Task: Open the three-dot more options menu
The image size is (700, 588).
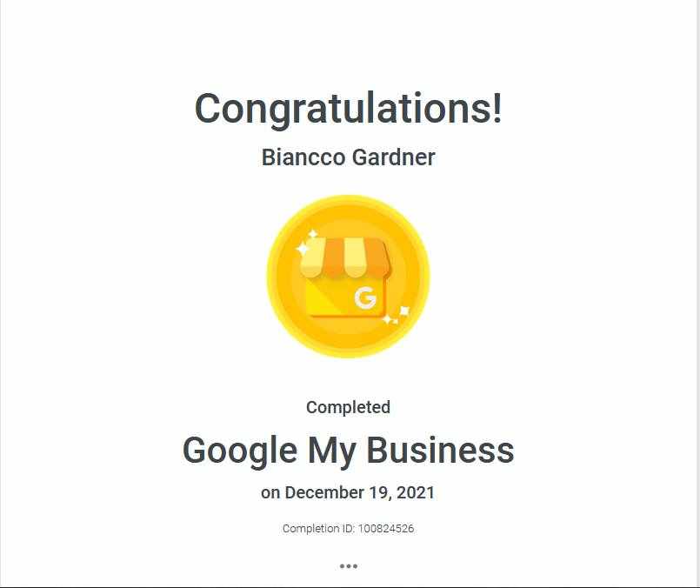Action: coord(348,566)
